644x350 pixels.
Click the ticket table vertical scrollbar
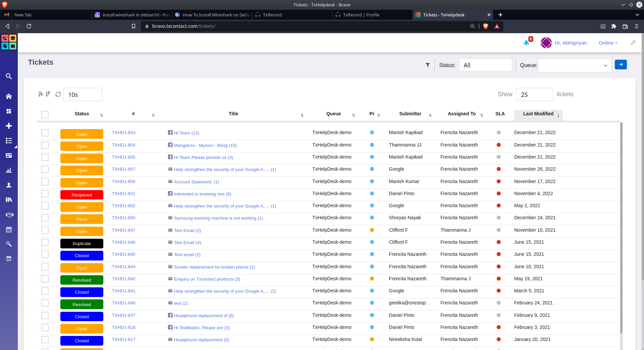tap(621, 228)
